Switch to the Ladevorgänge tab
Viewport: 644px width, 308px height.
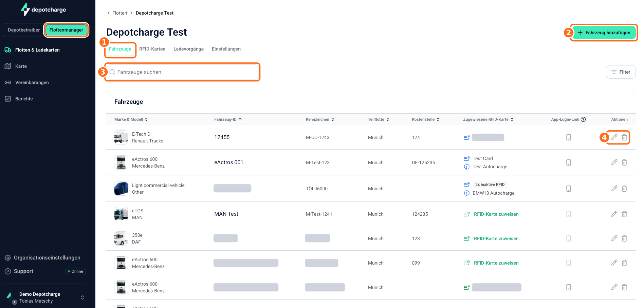[188, 49]
